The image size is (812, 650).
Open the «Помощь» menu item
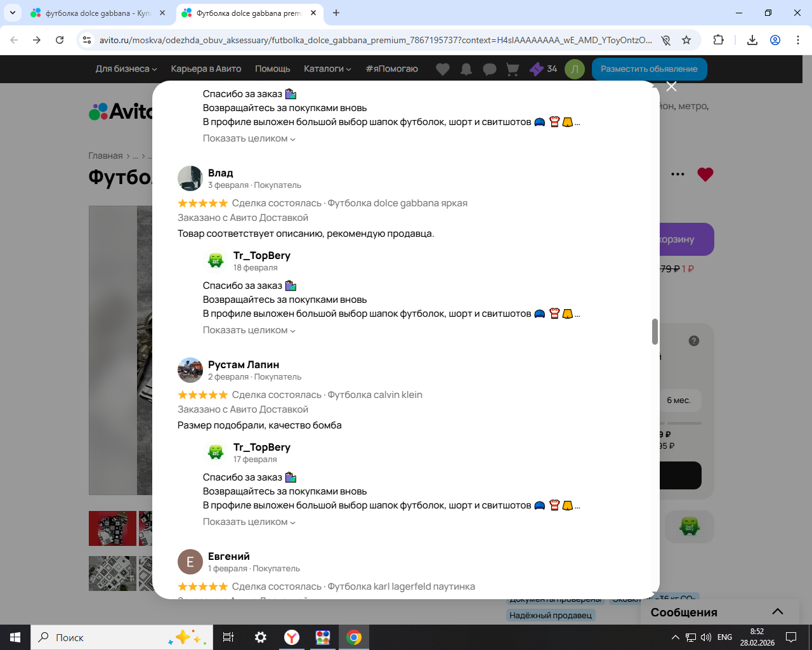(273, 69)
